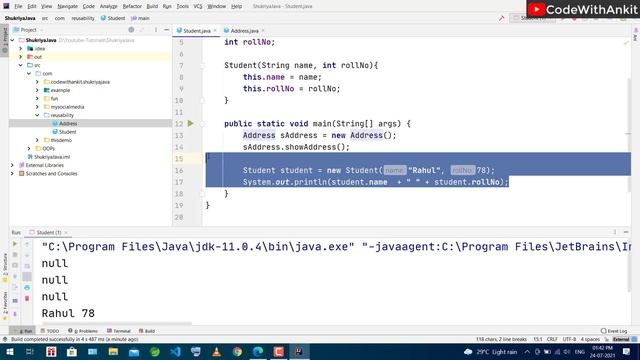Open volume control in system tray
Image resolution: width=640 pixels, height=360 pixels.
pyautogui.click(x=567, y=352)
